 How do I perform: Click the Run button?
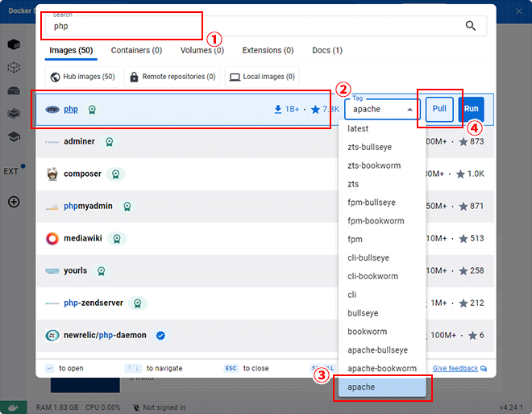(x=472, y=109)
